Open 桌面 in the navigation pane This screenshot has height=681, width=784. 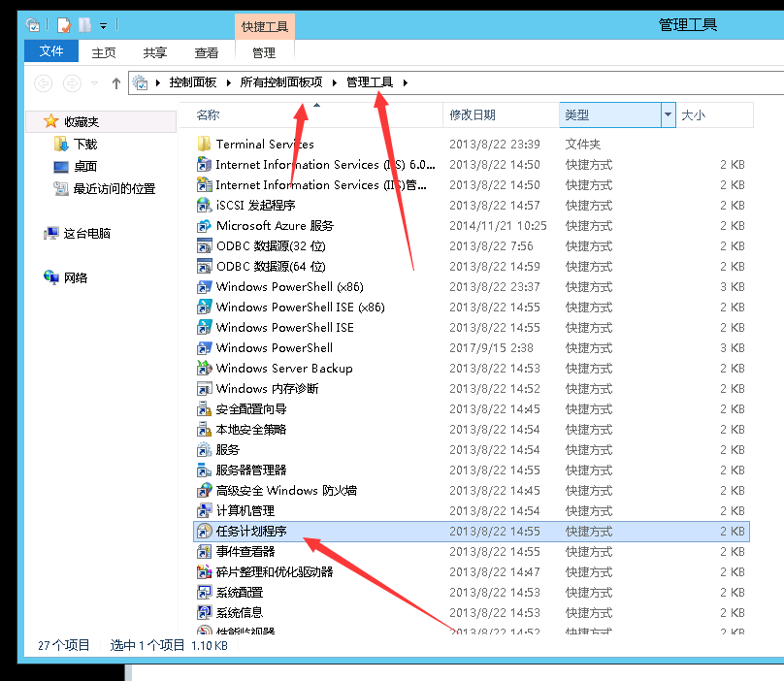tap(85, 166)
